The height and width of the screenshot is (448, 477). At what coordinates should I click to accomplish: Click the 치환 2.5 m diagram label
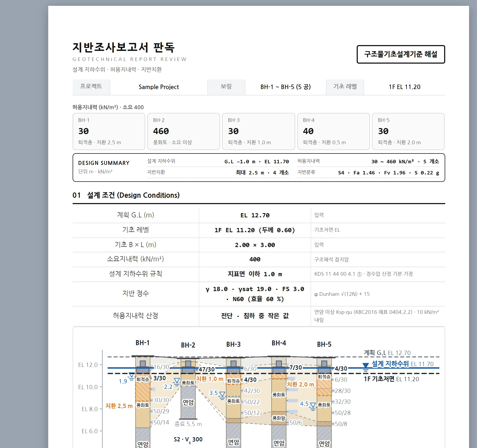coord(119,406)
